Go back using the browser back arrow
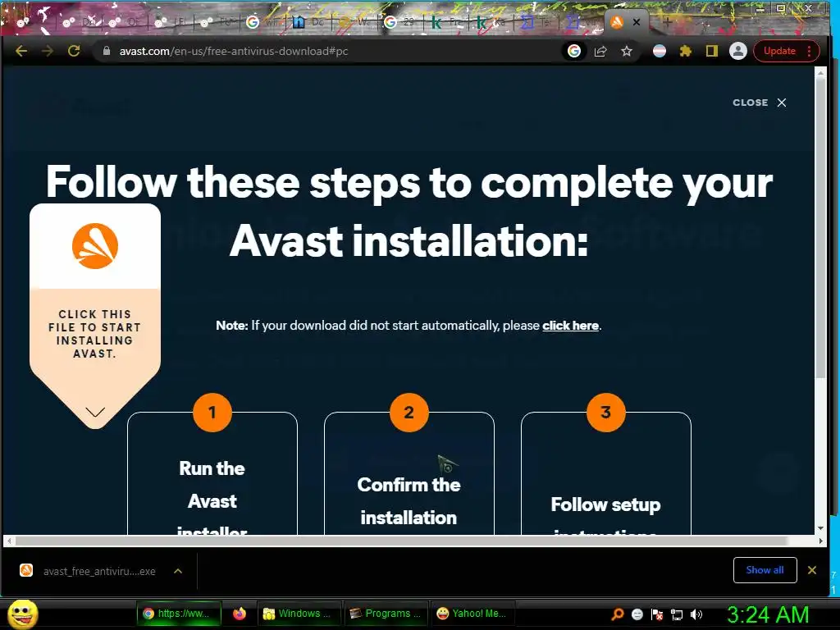Image resolution: width=840 pixels, height=630 pixels. (x=21, y=51)
